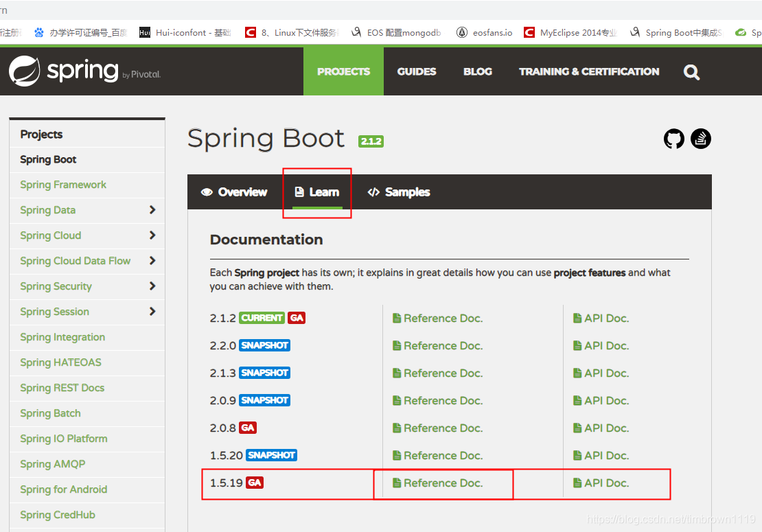The height and width of the screenshot is (532, 762).
Task: Open the Linux file service bookmark
Action: [x=292, y=32]
